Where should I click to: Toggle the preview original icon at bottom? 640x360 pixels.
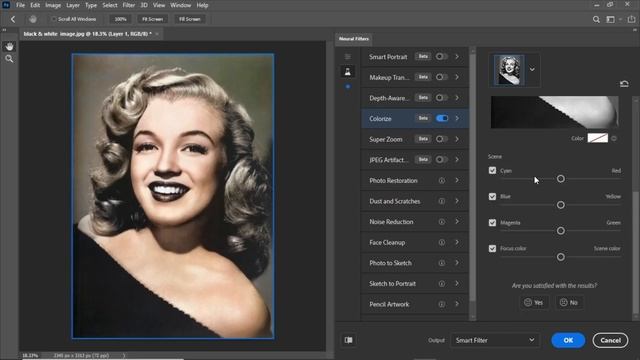(x=349, y=340)
